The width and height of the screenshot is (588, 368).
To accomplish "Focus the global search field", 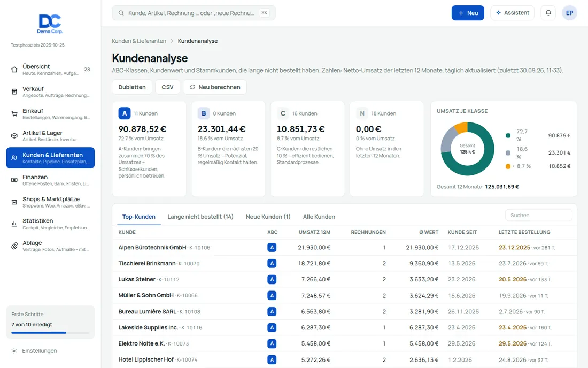I will 194,13.
